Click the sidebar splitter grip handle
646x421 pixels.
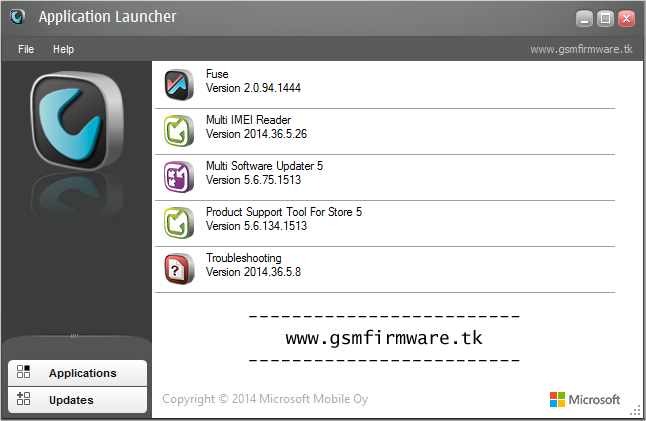pyautogui.click(x=74, y=336)
